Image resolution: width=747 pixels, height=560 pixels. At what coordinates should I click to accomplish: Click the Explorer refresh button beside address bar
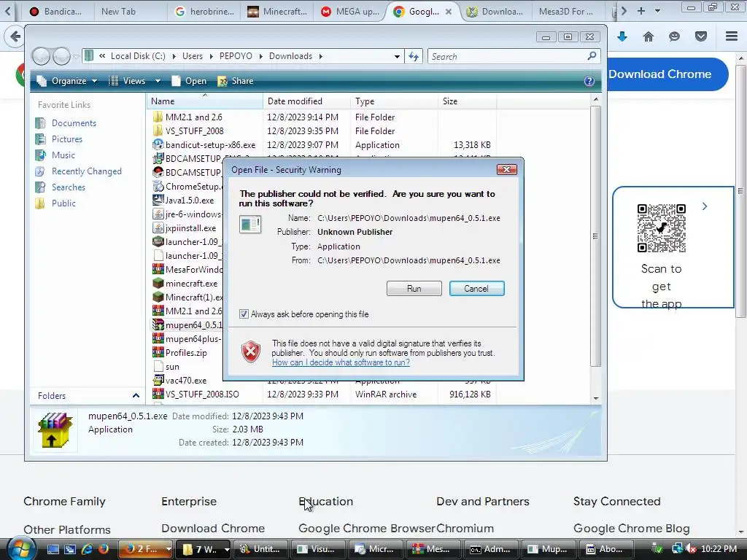click(414, 57)
